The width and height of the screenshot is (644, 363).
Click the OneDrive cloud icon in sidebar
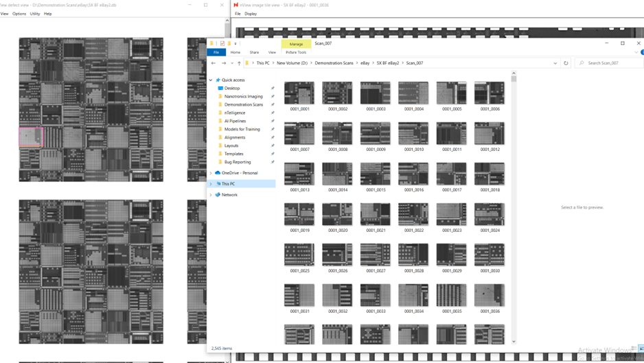coord(218,173)
